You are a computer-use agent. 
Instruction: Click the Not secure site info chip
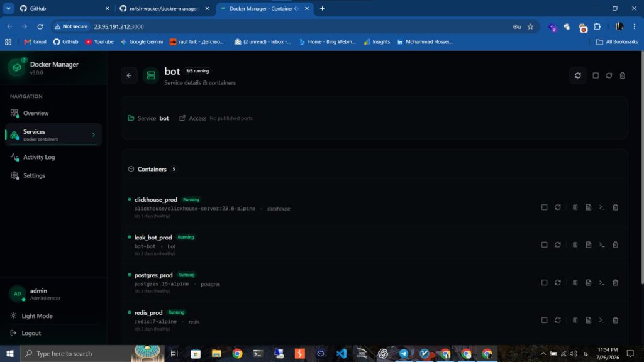[x=71, y=26]
